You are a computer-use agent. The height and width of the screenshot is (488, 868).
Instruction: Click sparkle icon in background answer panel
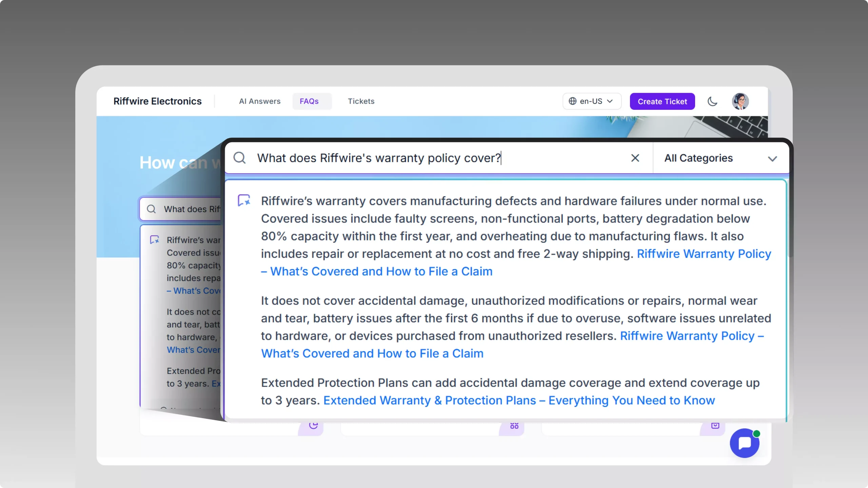155,240
